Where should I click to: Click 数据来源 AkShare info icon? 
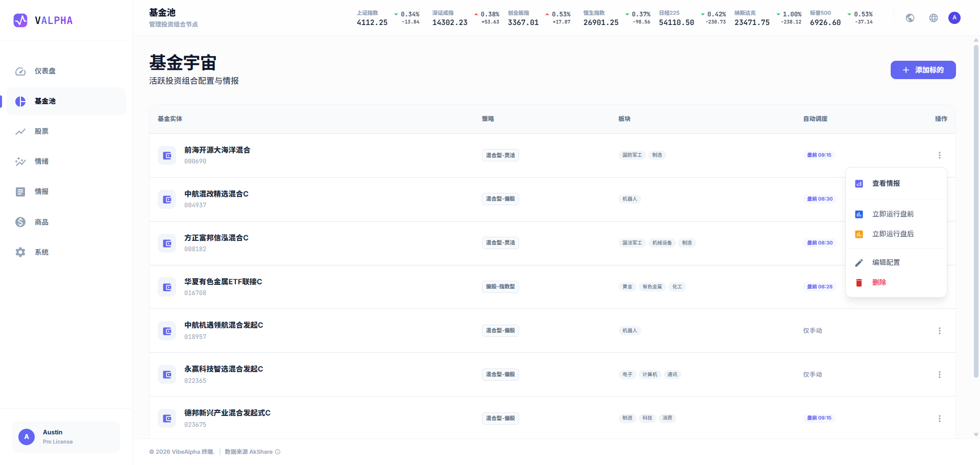278,452
